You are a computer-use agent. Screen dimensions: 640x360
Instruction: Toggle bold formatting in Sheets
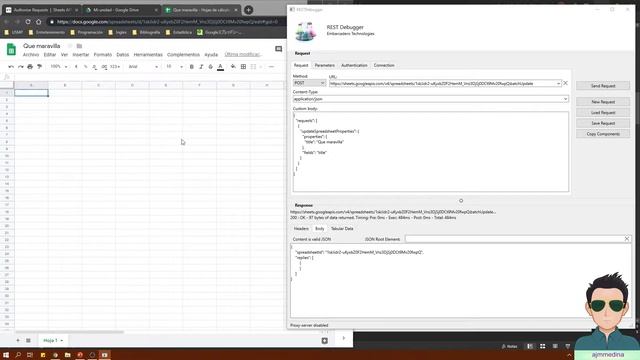tap(191, 67)
